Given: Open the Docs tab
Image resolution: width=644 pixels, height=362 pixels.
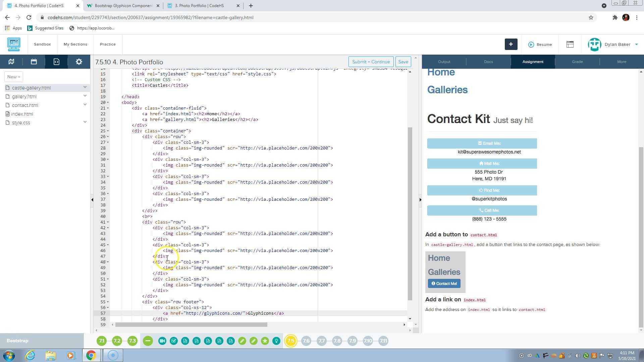Looking at the screenshot, I should click(488, 62).
